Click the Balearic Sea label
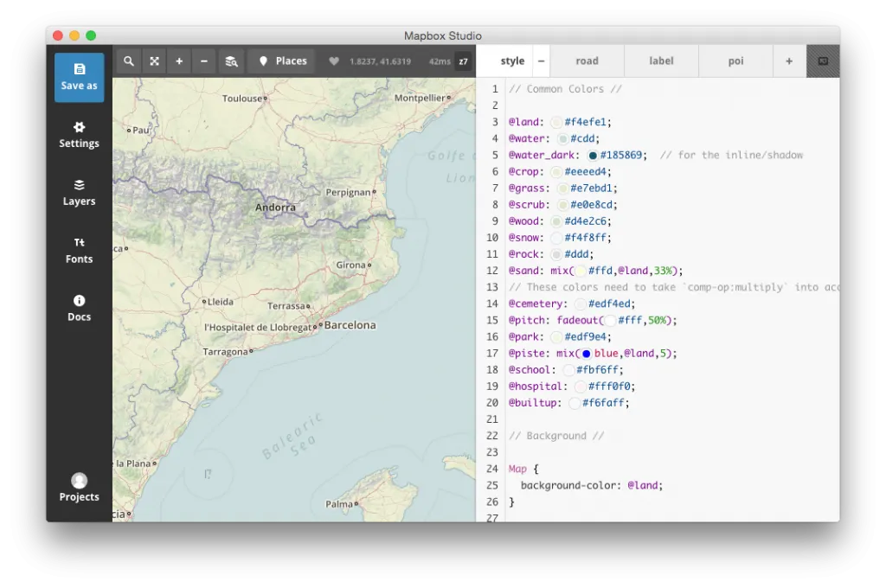Screen dimensions: 886x588 coord(292,436)
